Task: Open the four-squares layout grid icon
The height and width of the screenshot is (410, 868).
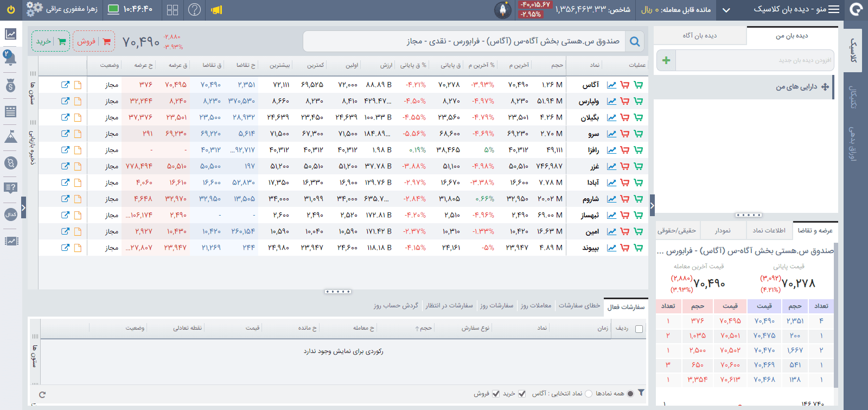Action: click(x=173, y=10)
